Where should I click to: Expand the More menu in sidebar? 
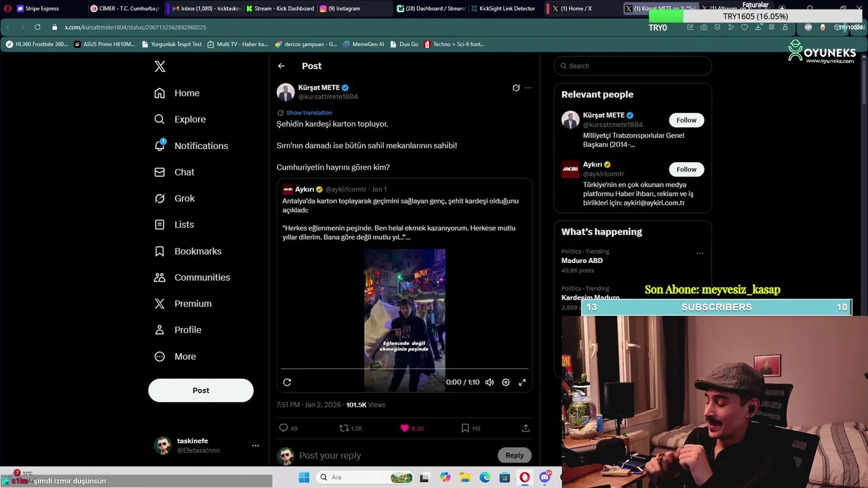[175, 357]
